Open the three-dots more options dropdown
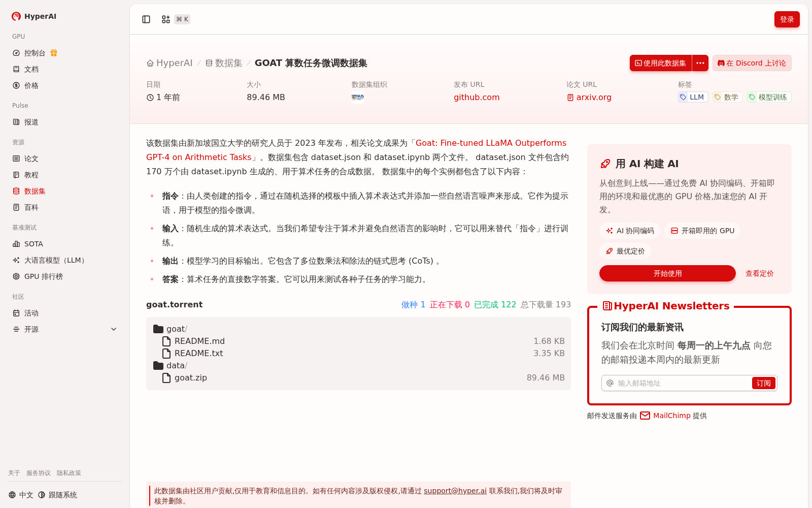 700,63
